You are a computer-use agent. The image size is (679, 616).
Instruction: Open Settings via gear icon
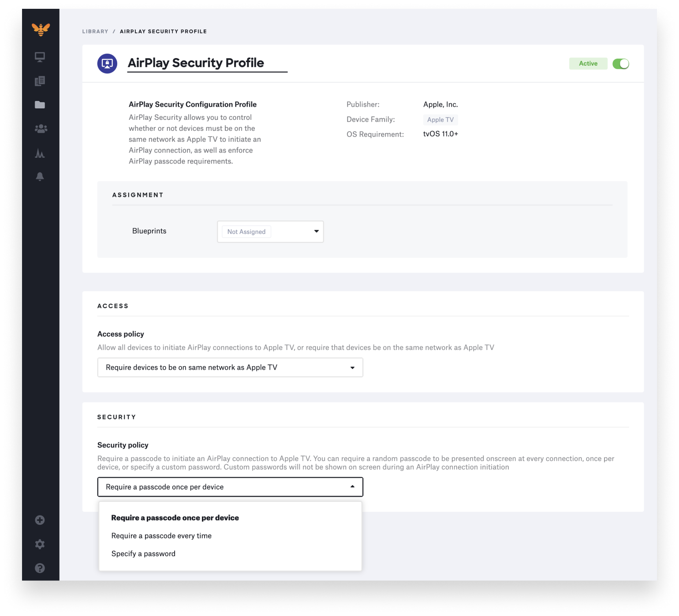pos(40,544)
